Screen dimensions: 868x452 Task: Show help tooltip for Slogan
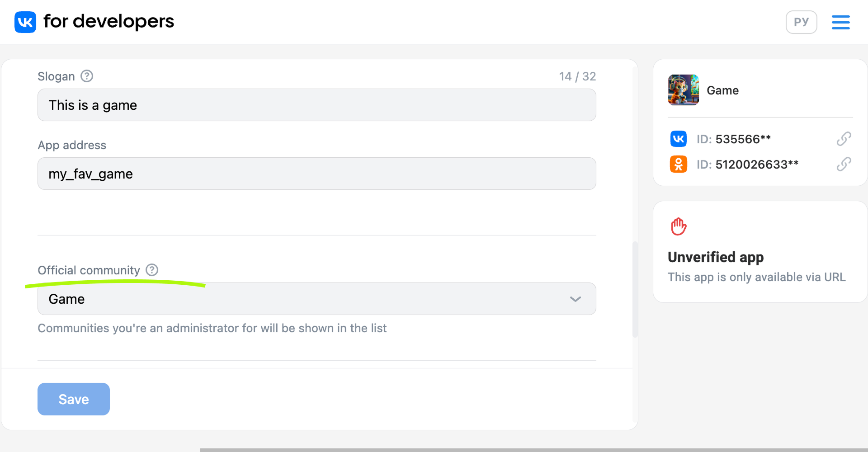coord(87,76)
